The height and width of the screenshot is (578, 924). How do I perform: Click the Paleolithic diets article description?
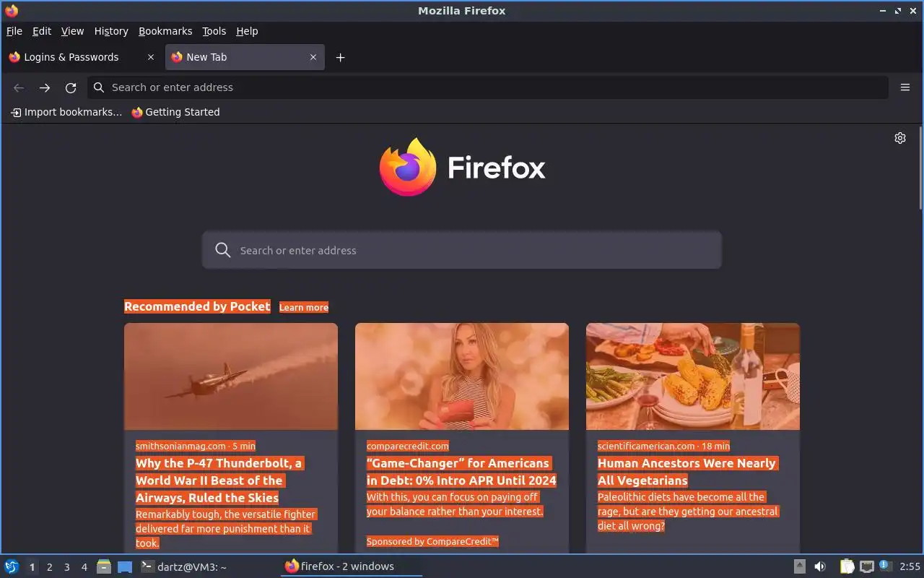click(x=688, y=512)
